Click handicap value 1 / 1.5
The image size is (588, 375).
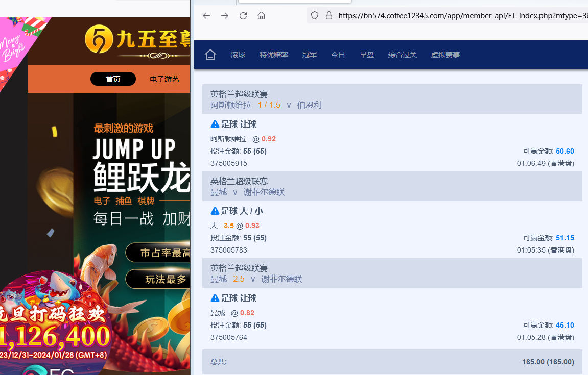269,105
